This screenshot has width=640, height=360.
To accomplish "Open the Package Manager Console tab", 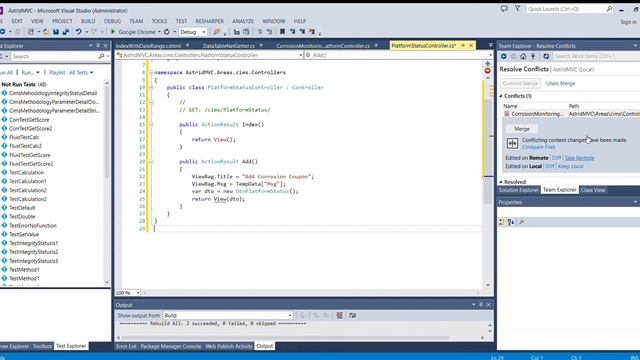I will pos(170,346).
